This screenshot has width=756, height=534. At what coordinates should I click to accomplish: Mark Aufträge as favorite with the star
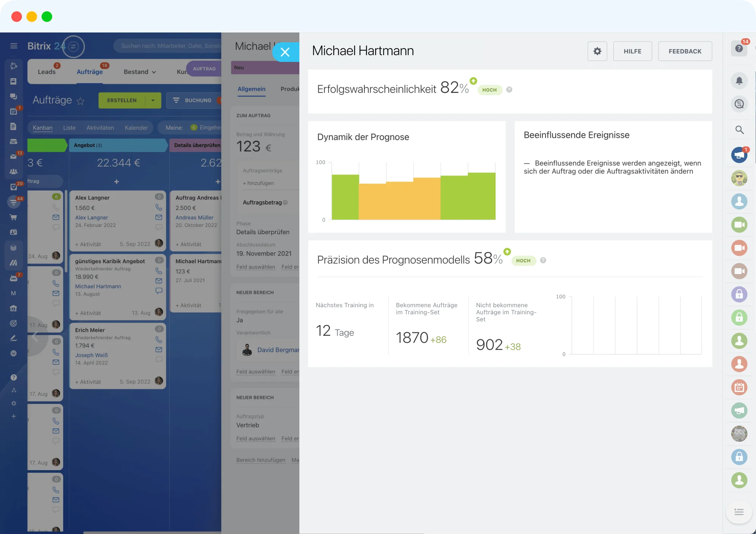[81, 101]
